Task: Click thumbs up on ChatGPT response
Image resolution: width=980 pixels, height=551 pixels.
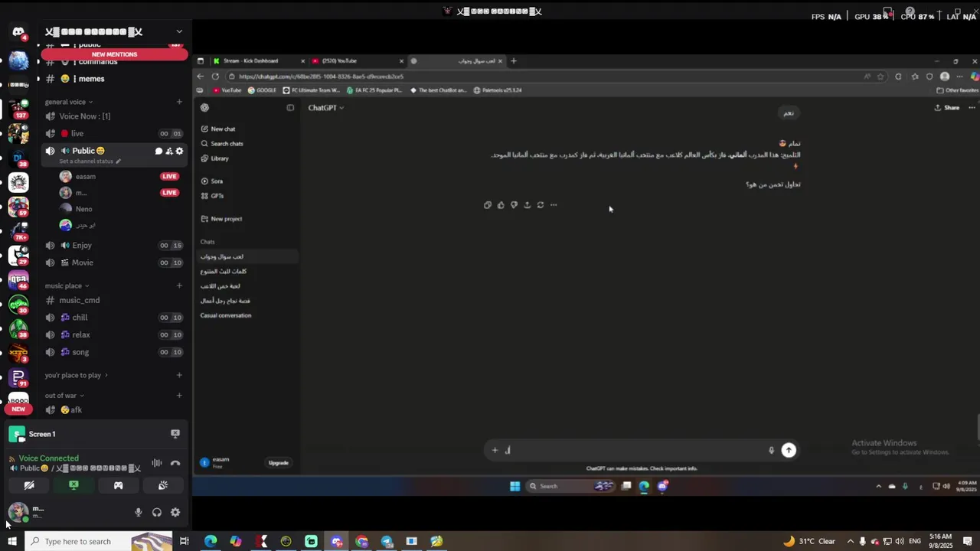Action: click(501, 205)
